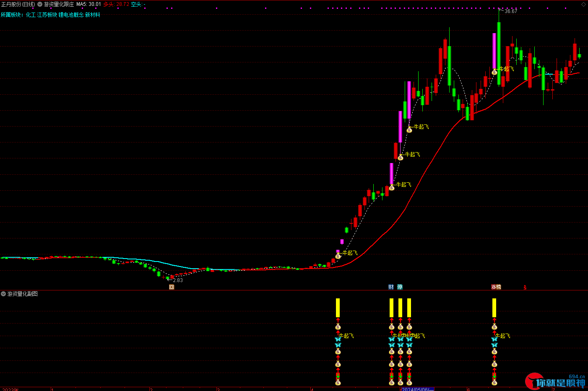Click the upper butterfly icon in first signal column
Screen dimensions: 588x391
coord(338,339)
